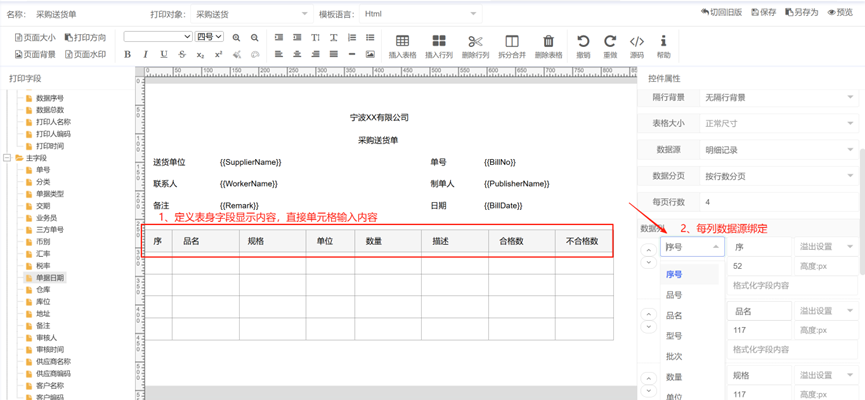Insert image icon in toolbar
Screen dimensions: 865x400
370,54
